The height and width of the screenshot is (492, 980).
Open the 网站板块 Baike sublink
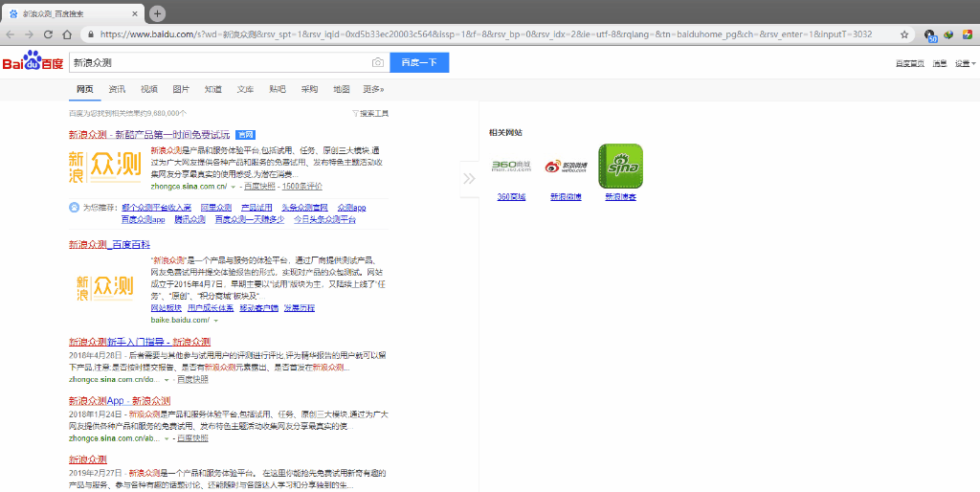pyautogui.click(x=167, y=308)
